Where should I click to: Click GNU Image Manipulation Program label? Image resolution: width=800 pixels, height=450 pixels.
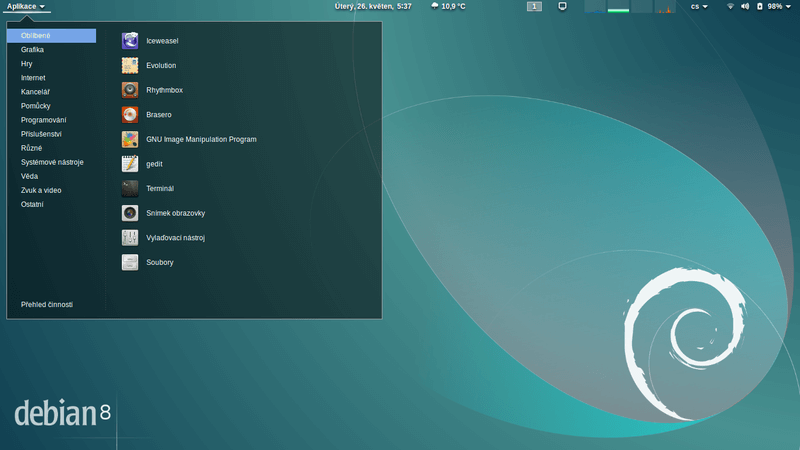202,139
